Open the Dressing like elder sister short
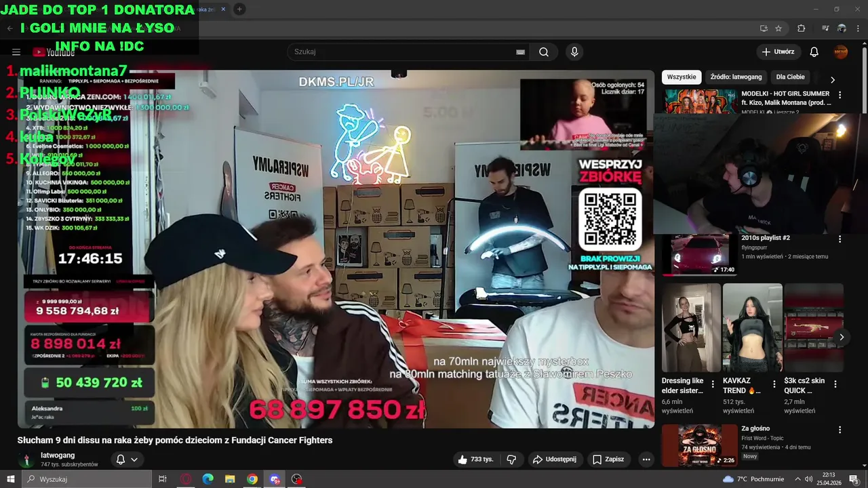 pos(691,329)
